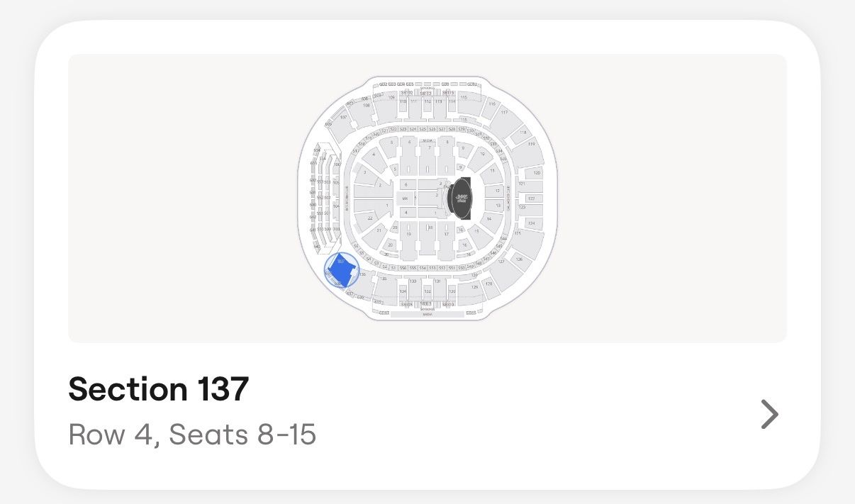Select section 120 on the seating map
The height and width of the screenshot is (504, 855).
point(537,172)
